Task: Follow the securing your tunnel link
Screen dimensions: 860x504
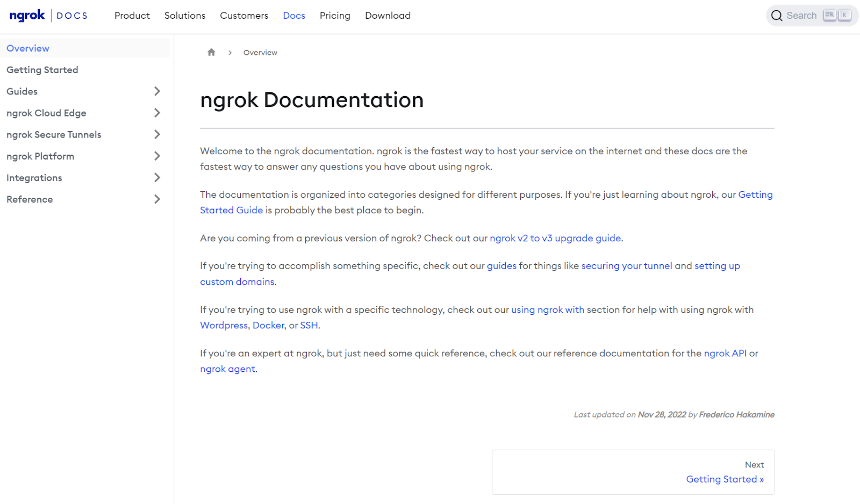Action: (x=626, y=266)
